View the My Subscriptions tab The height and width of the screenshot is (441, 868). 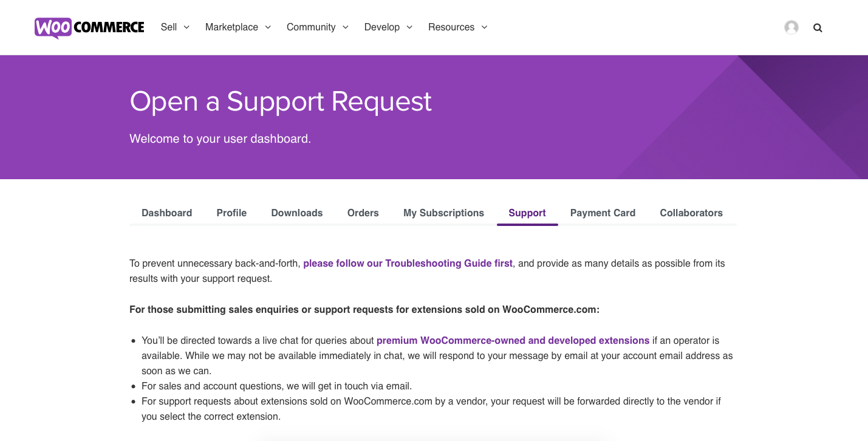443,213
